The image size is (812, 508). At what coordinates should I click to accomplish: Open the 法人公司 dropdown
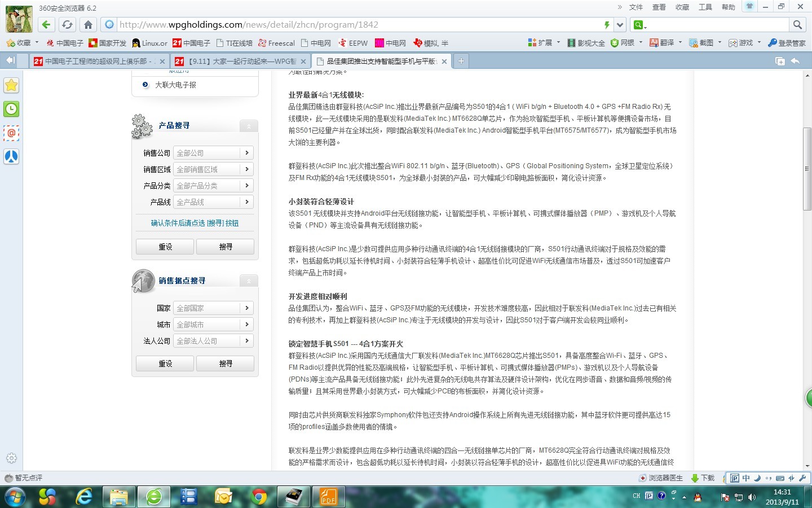pyautogui.click(x=213, y=341)
